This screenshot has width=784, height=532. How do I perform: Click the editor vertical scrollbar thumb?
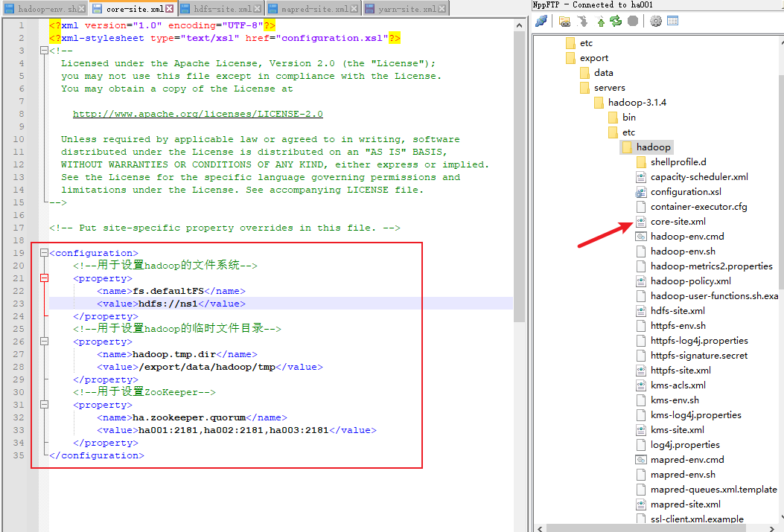[x=519, y=176]
